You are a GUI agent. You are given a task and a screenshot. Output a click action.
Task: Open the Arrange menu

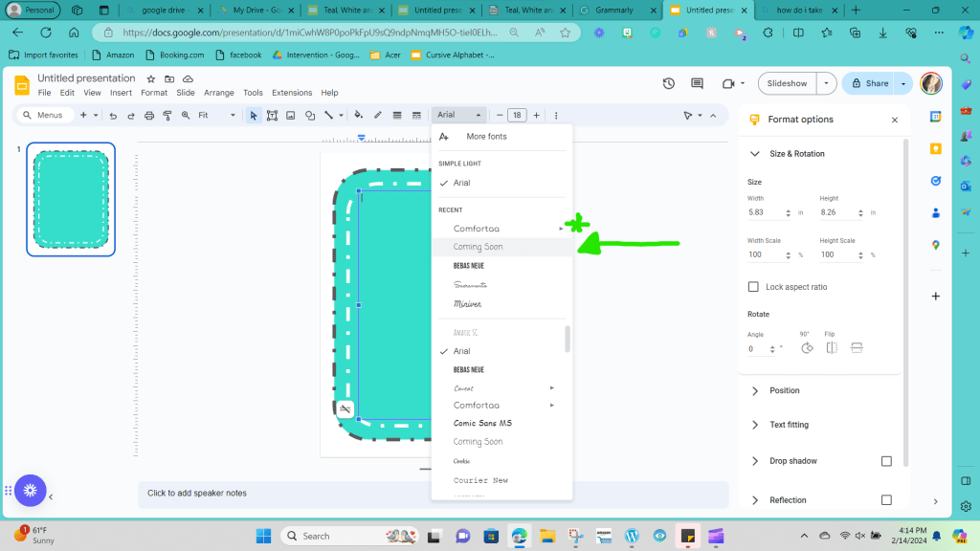click(218, 93)
